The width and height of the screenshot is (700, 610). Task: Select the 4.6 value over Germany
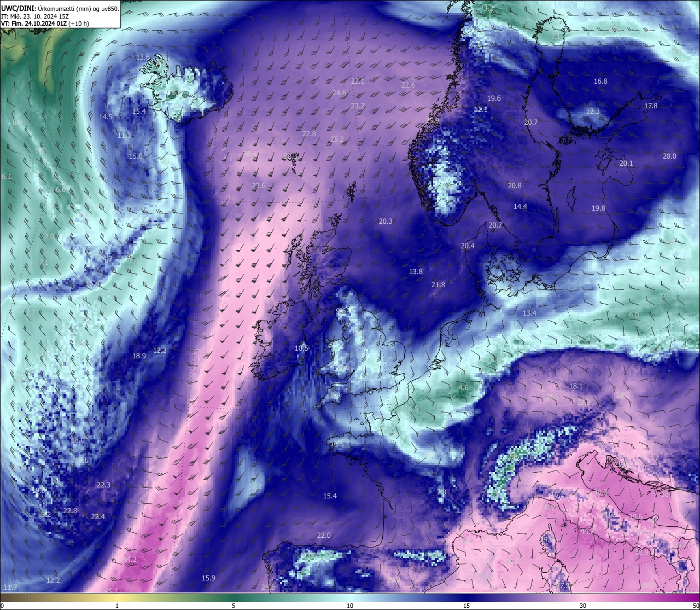pyautogui.click(x=463, y=387)
